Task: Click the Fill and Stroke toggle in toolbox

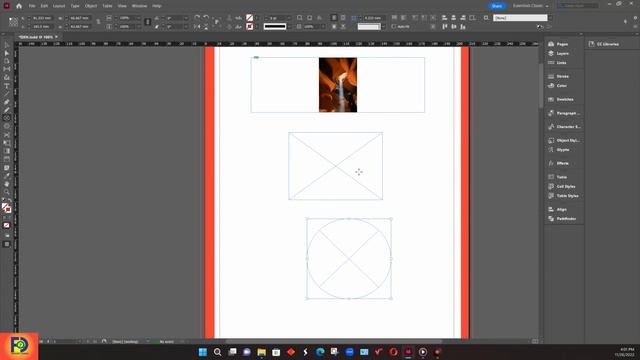Action: (x=7, y=208)
